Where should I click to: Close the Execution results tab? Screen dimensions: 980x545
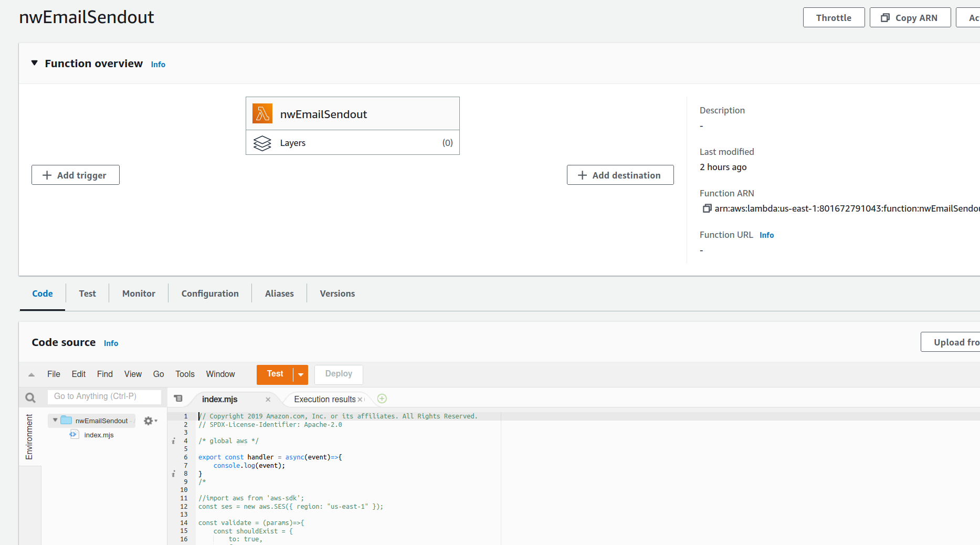[360, 400]
